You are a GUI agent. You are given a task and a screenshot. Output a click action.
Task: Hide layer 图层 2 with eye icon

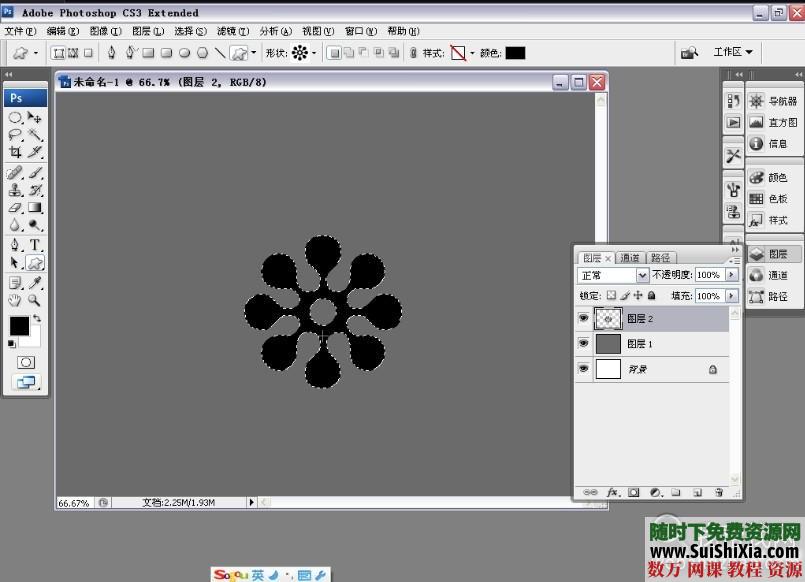pyautogui.click(x=584, y=318)
